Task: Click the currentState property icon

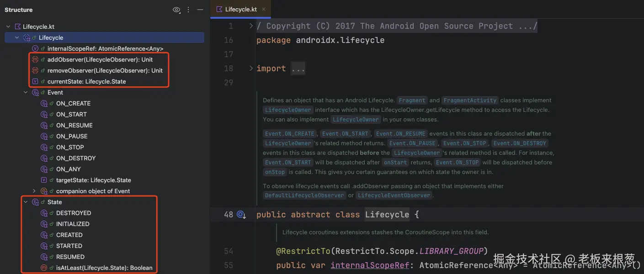Action: 35,81
